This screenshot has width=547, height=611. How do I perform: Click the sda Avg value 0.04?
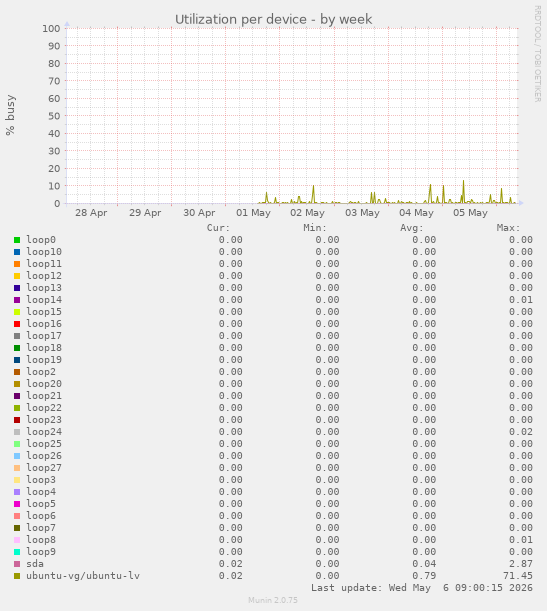point(424,564)
